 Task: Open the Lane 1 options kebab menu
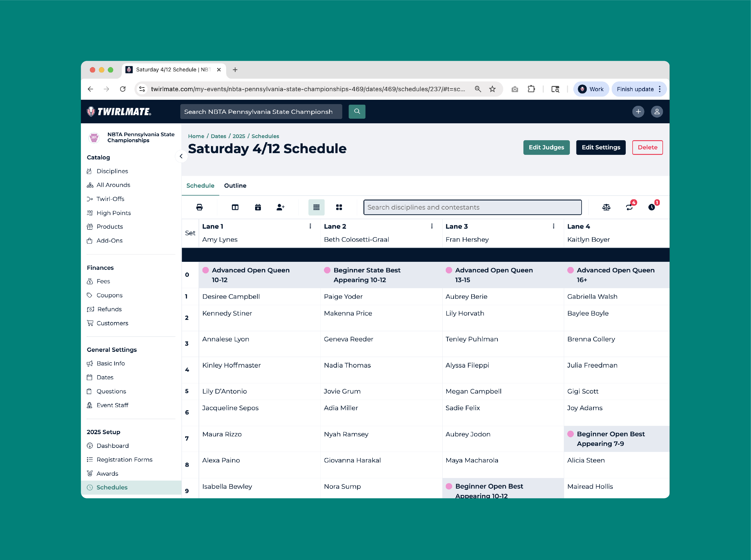310,226
